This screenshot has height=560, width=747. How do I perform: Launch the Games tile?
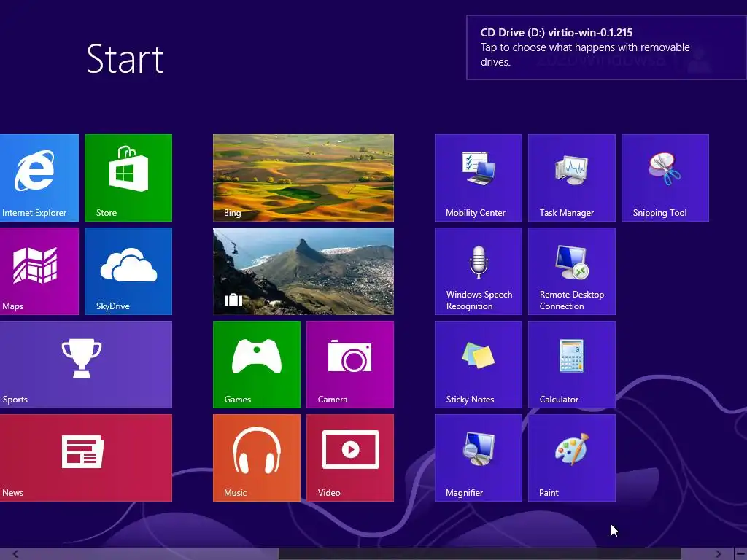(257, 365)
